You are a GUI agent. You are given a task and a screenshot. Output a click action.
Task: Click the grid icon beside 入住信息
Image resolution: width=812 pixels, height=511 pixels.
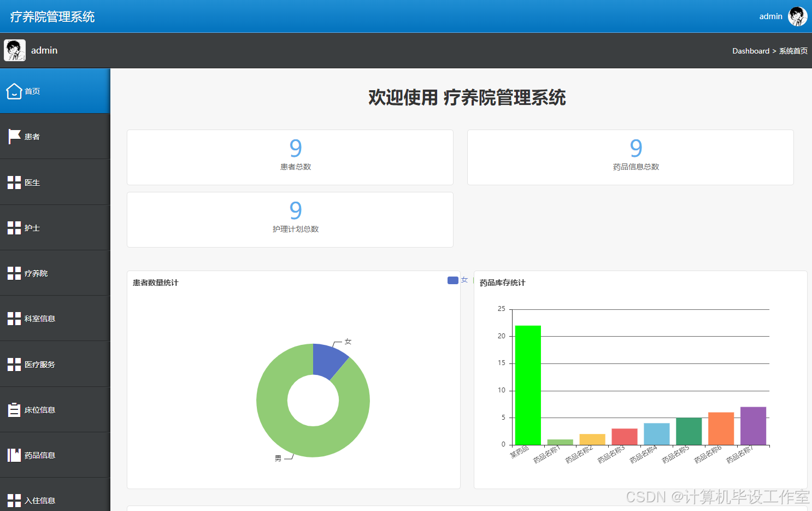pyautogui.click(x=14, y=501)
